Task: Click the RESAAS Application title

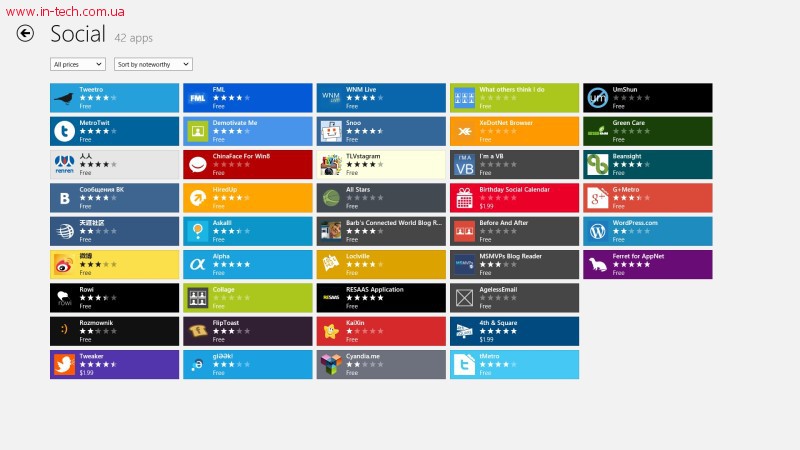Action: click(x=374, y=289)
